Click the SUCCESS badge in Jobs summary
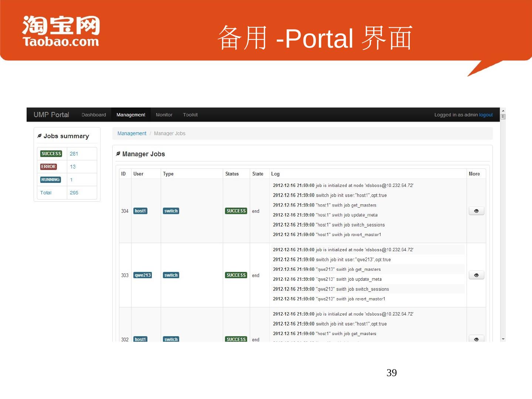 point(51,154)
